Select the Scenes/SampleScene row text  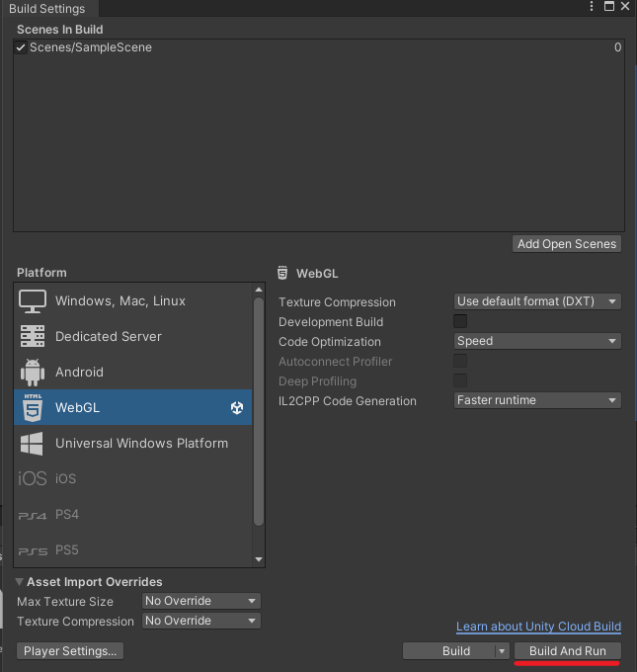(91, 47)
